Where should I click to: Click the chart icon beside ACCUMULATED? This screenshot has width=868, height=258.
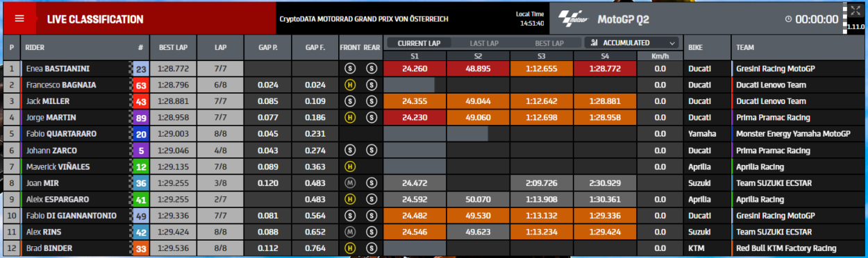tap(594, 43)
